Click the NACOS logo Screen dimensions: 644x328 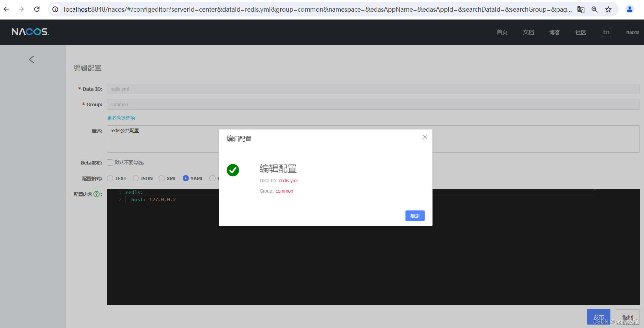31,32
